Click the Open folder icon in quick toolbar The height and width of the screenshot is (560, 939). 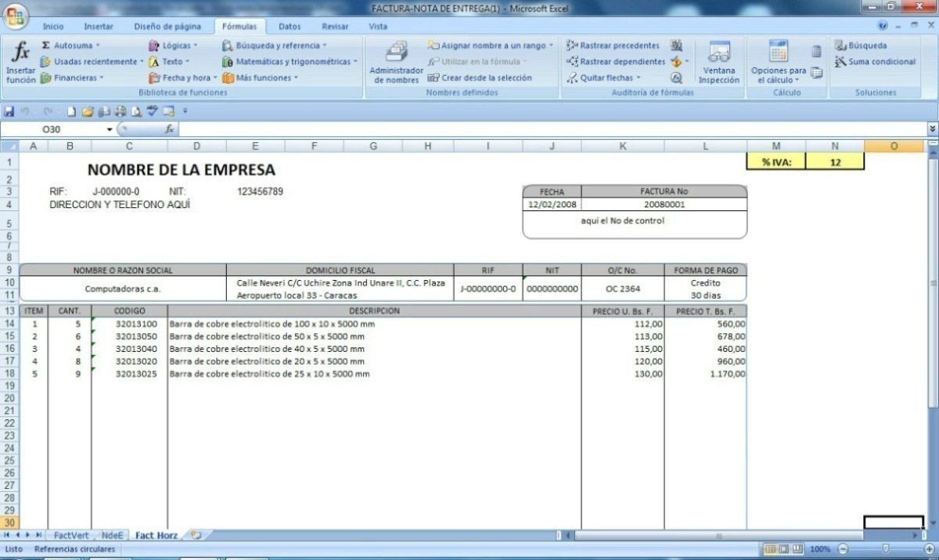(88, 111)
